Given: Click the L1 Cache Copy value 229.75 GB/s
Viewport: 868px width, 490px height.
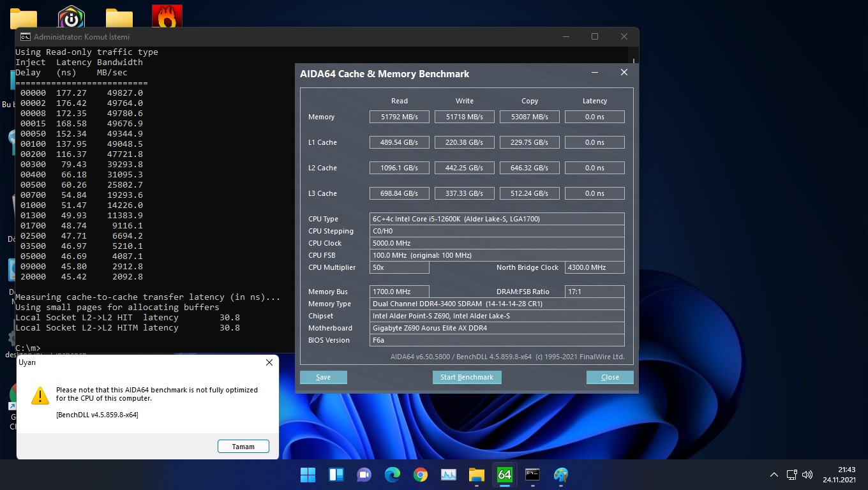Looking at the screenshot, I should click(530, 142).
